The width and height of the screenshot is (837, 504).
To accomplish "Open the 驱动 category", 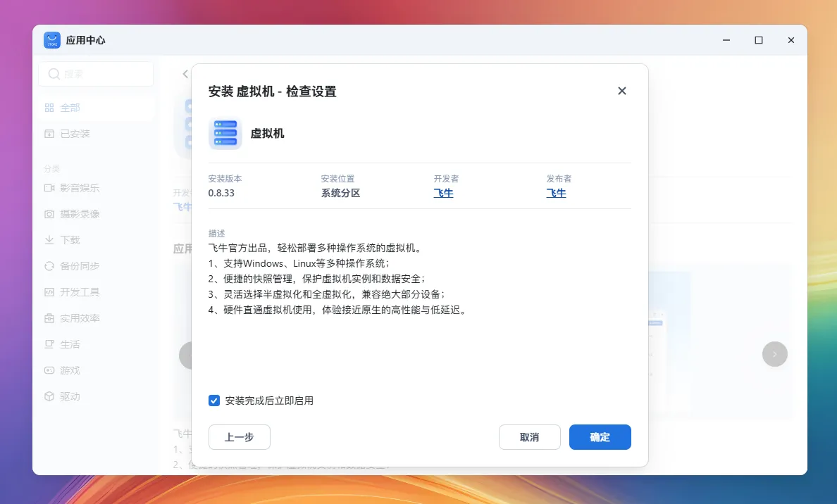I will point(70,396).
